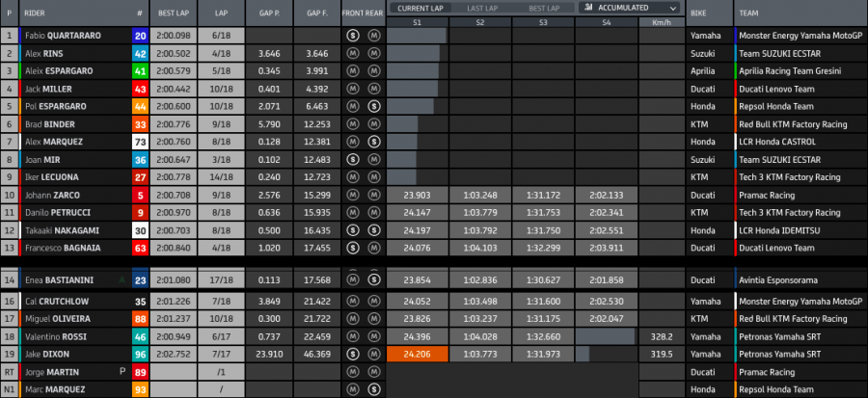
Task: Click Pol Espargaro's soft rear tyre icon
Action: point(373,104)
